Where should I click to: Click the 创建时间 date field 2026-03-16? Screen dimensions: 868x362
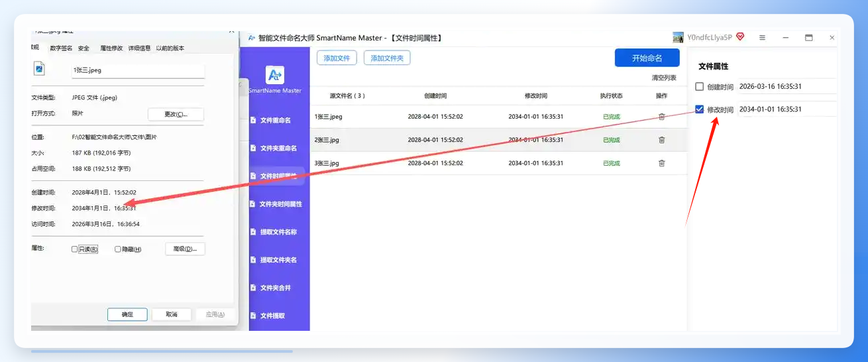coord(787,86)
